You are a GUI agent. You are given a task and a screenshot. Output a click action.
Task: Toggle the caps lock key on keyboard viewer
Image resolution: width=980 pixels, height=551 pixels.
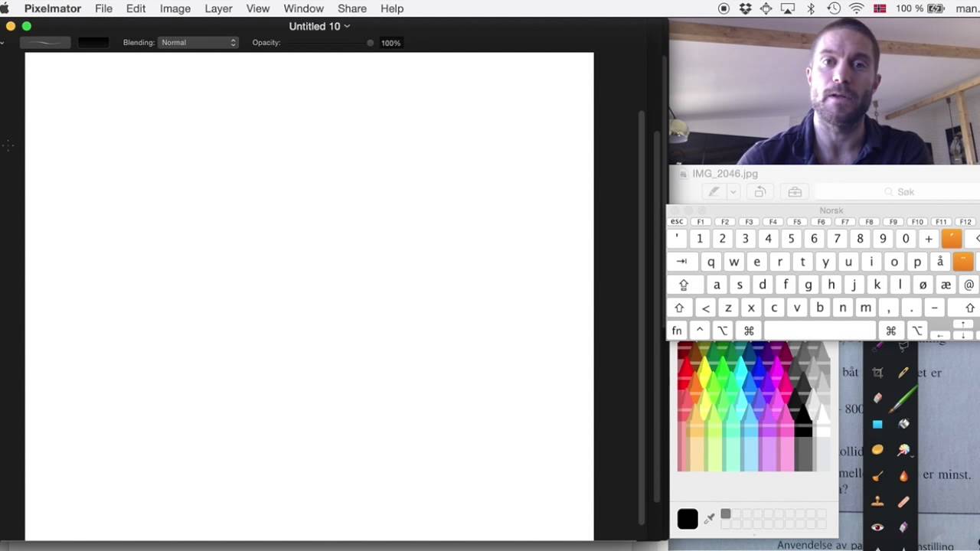click(684, 285)
